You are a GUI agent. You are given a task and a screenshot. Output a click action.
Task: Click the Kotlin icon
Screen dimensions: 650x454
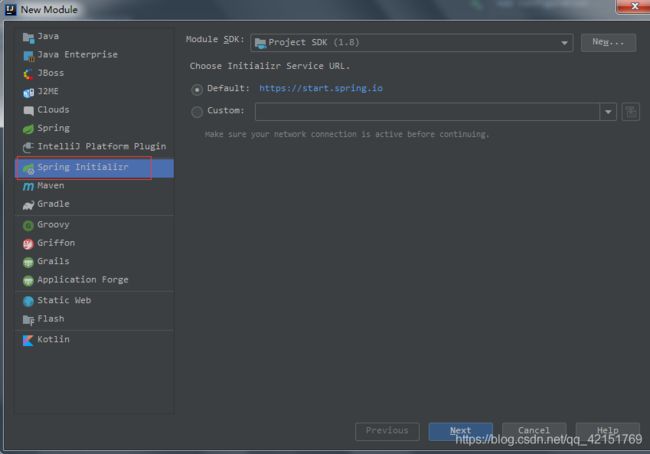(28, 340)
